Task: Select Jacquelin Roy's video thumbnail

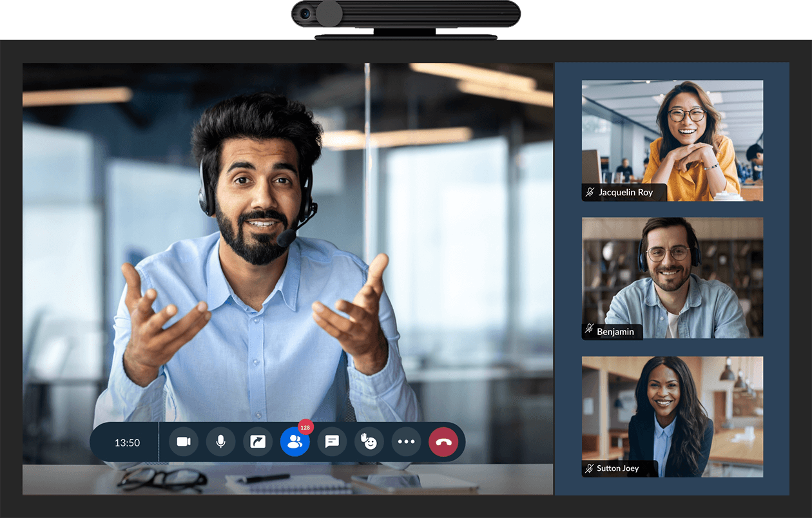Action: coord(672,140)
